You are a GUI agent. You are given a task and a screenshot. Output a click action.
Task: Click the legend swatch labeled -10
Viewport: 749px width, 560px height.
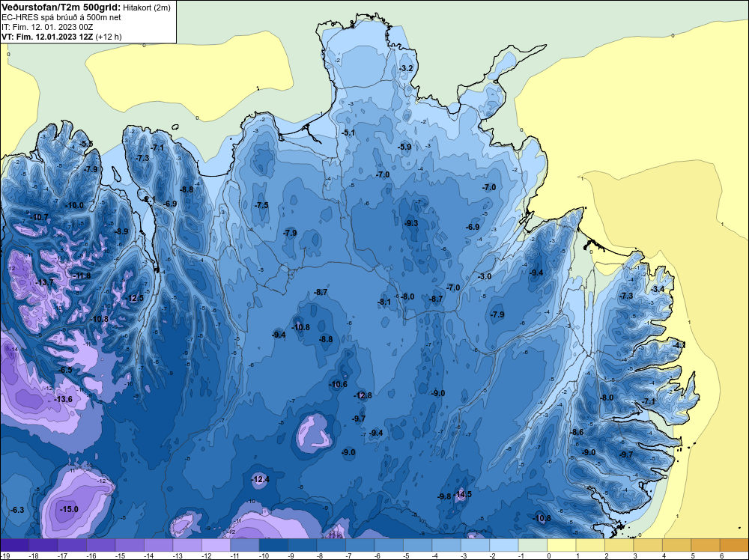[x=273, y=545]
